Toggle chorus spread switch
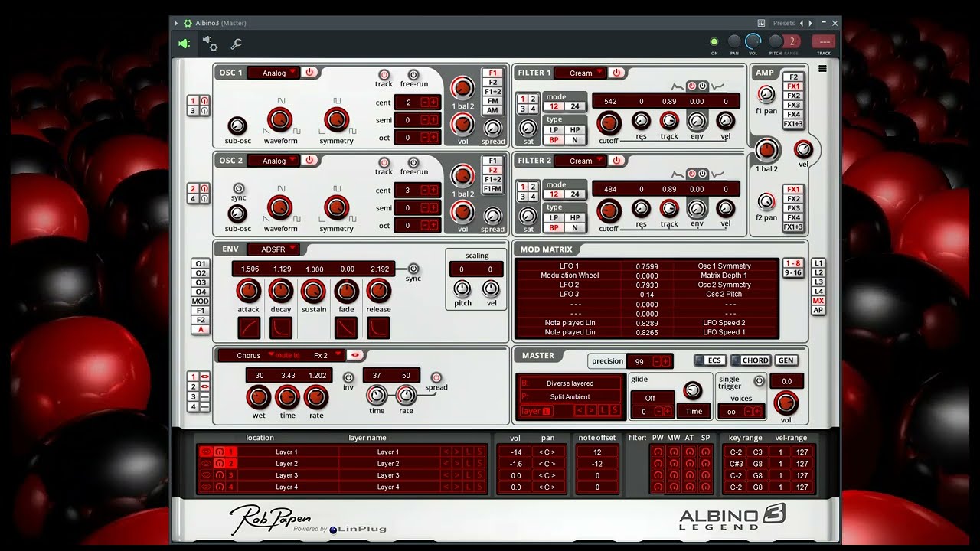This screenshot has height=551, width=980. 436,377
